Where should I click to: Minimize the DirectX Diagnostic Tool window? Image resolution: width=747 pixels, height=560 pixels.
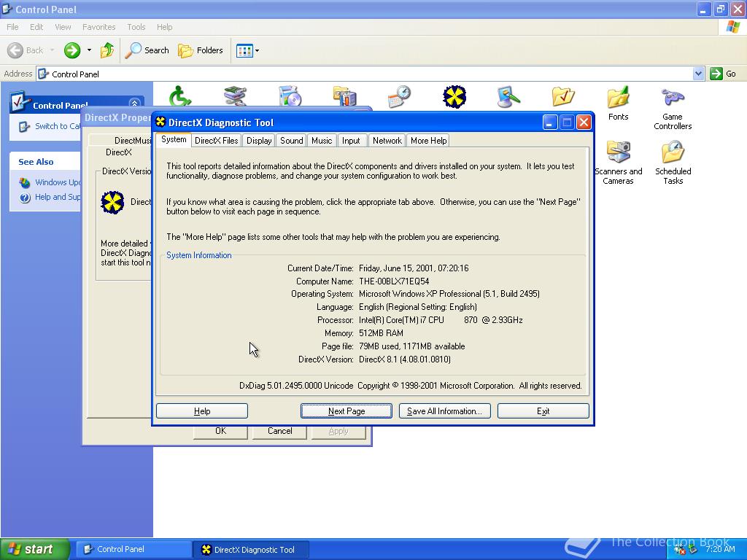click(550, 122)
